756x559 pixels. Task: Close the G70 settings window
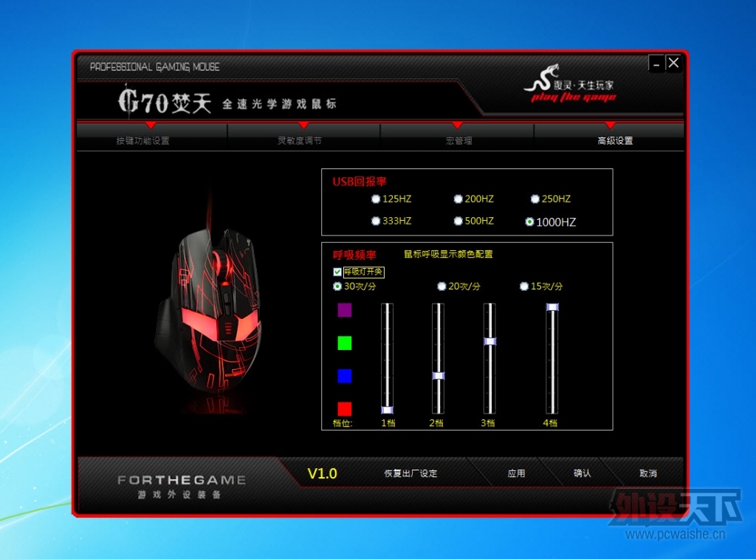(673, 63)
